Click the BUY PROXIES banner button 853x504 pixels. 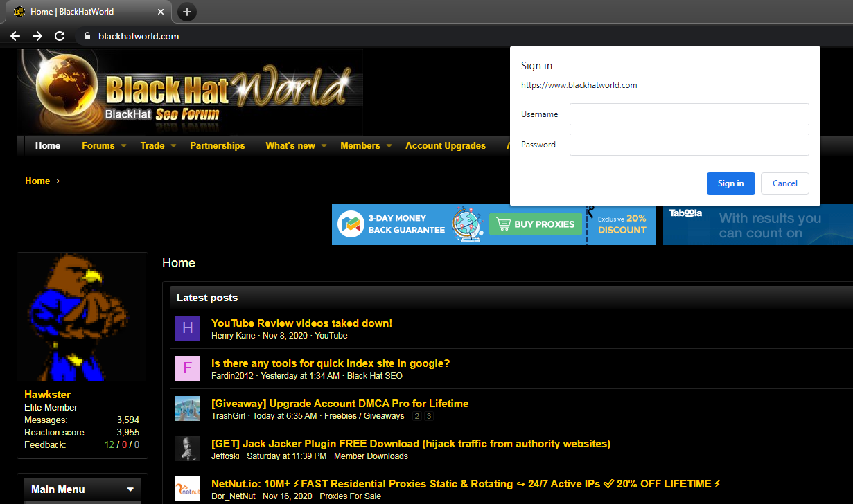pos(536,224)
